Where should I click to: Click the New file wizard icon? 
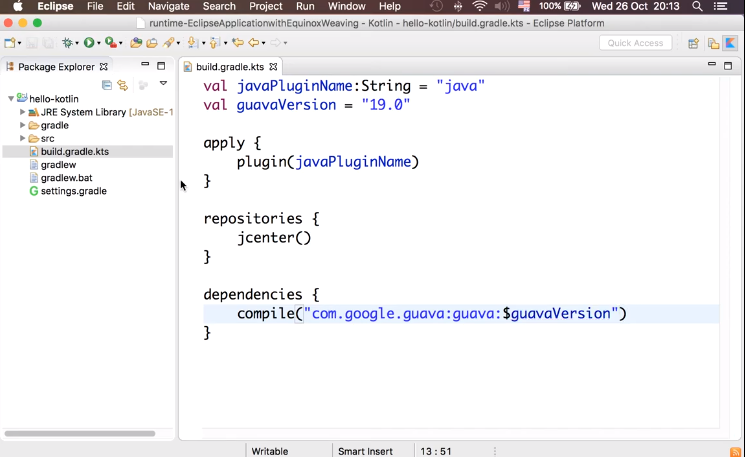coord(10,43)
